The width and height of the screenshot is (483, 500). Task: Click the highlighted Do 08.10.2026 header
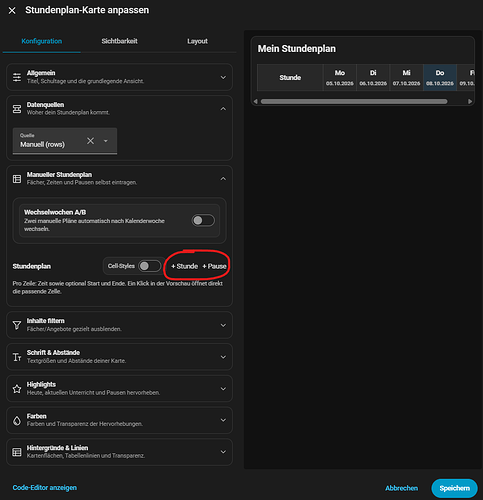pos(440,78)
